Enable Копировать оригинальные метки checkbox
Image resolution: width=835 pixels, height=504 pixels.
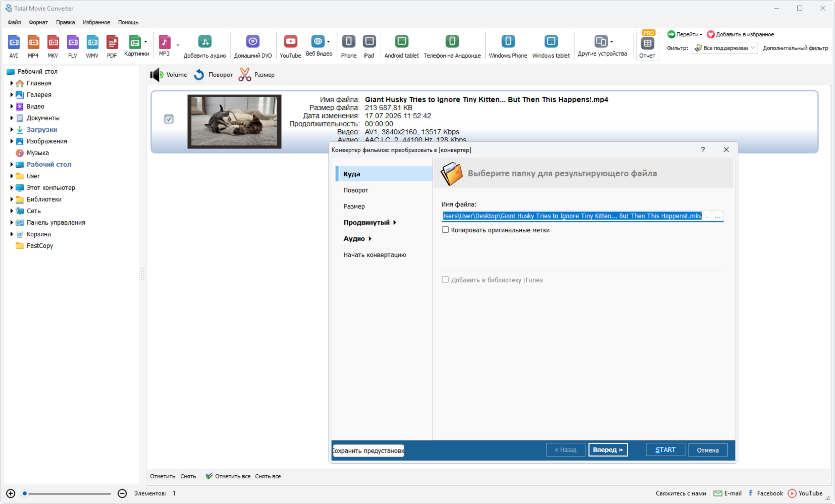(x=445, y=230)
